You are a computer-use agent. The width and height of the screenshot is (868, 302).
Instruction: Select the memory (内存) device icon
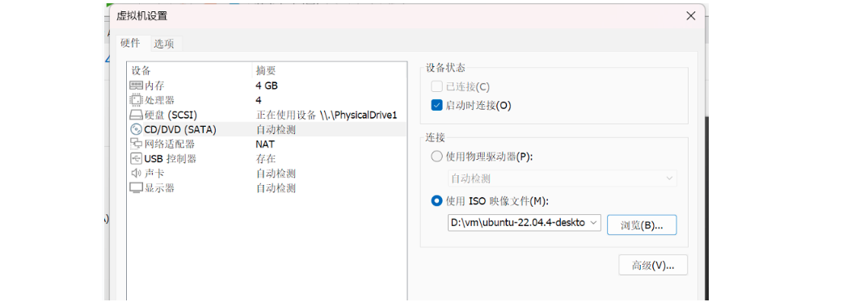pos(136,86)
